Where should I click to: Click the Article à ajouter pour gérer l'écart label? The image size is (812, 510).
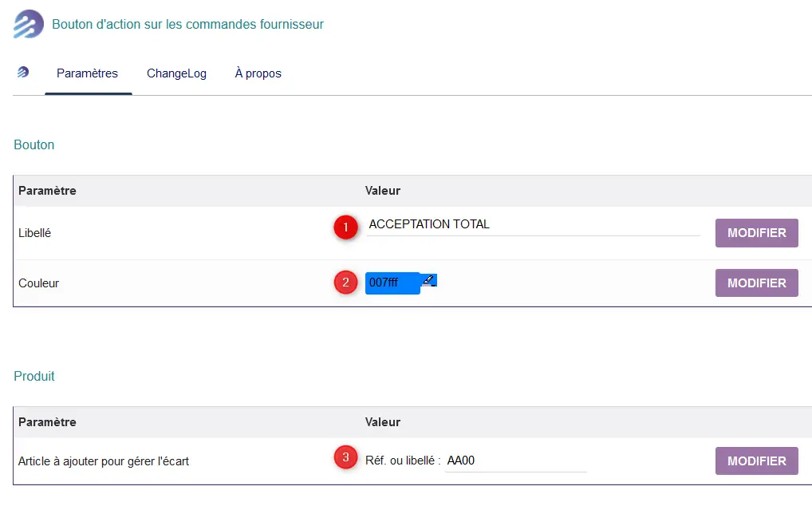(x=104, y=461)
